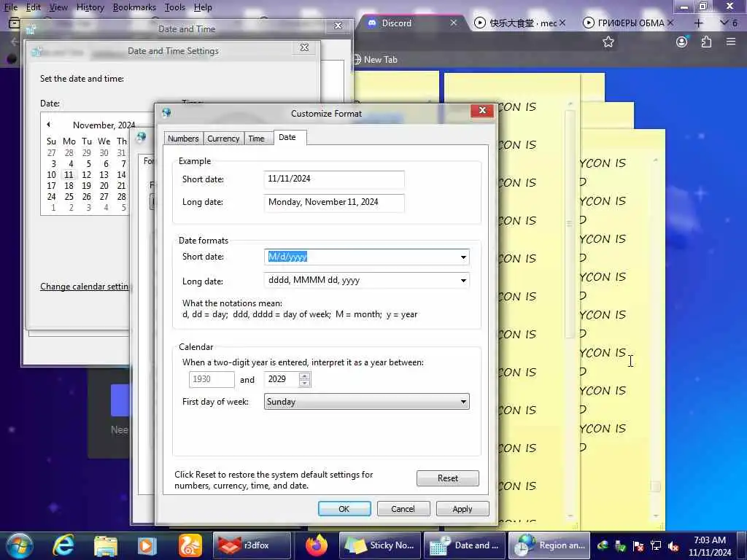The height and width of the screenshot is (560, 747).
Task: Go to previous month in calendar
Action: 49,125
